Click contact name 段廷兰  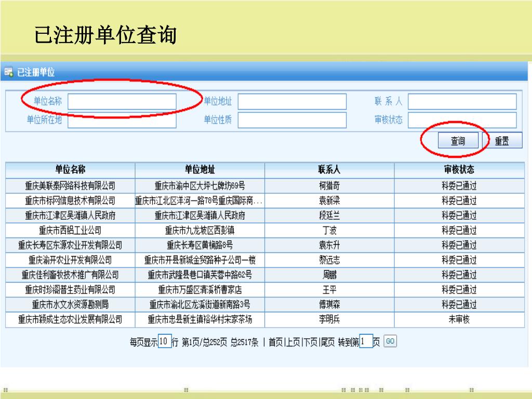[329, 216]
